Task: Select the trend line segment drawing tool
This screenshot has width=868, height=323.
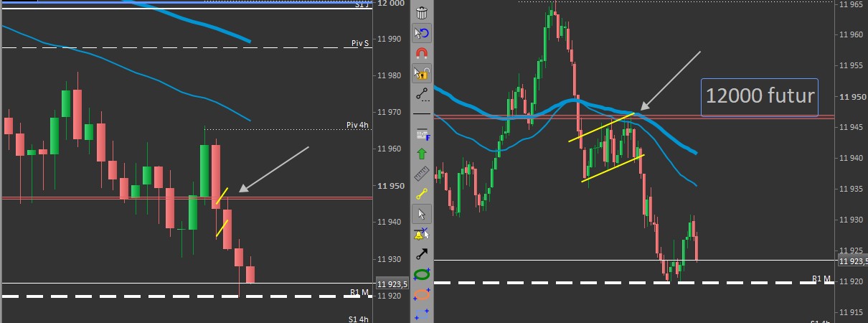Action: [x=422, y=93]
